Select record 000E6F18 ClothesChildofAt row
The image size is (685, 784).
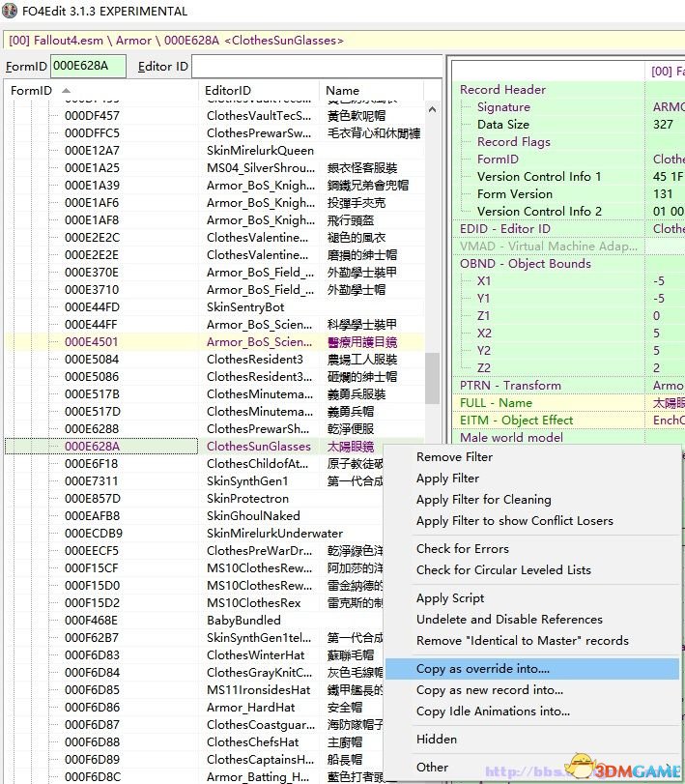[x=194, y=464]
